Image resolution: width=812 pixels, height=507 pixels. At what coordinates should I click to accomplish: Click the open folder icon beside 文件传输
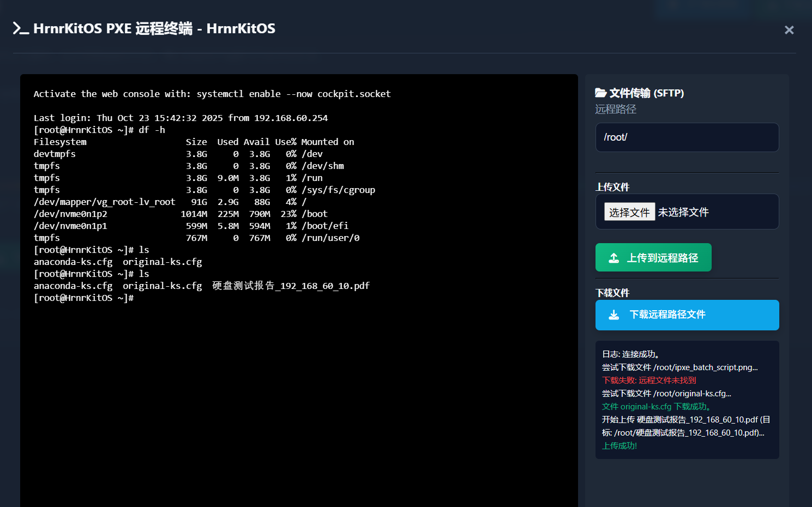click(600, 93)
